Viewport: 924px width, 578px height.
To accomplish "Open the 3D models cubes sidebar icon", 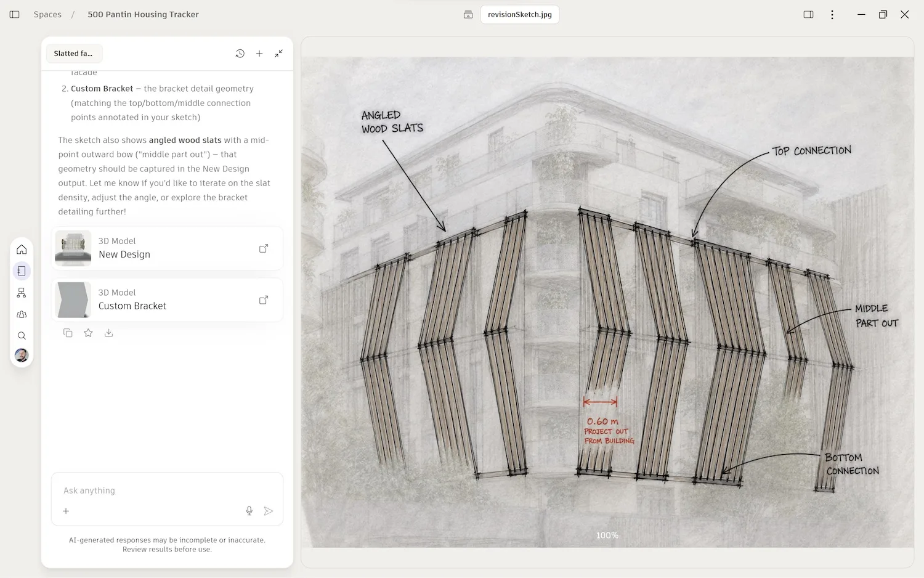I will coord(22,314).
